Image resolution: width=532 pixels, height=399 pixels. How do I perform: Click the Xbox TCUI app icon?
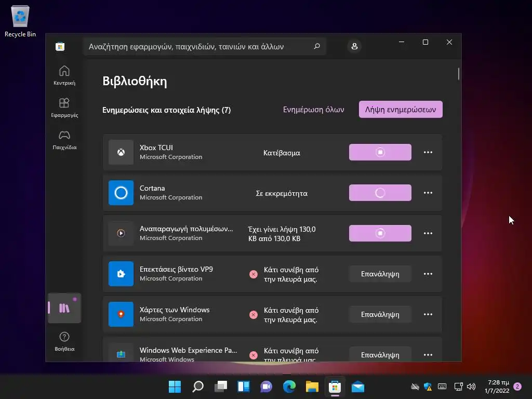coord(121,152)
